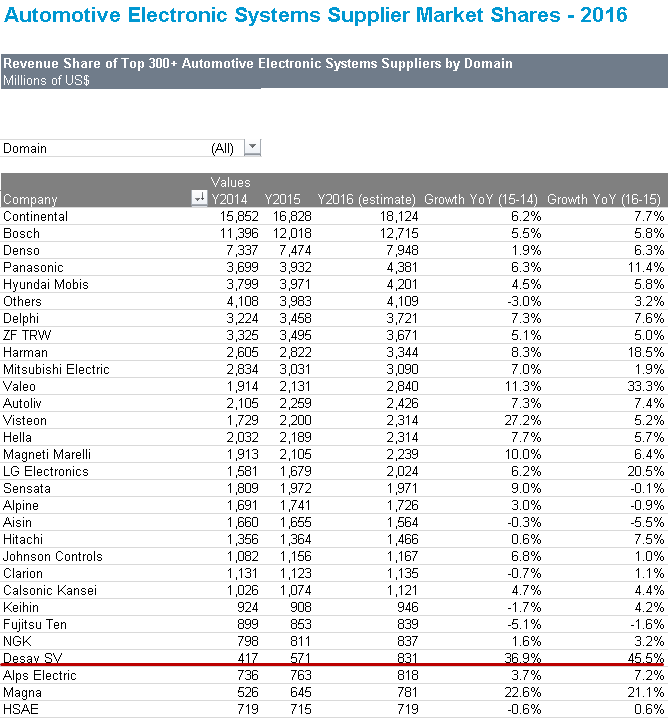This screenshot has width=669, height=719.
Task: Click the Valeo company cell
Action: [19, 386]
